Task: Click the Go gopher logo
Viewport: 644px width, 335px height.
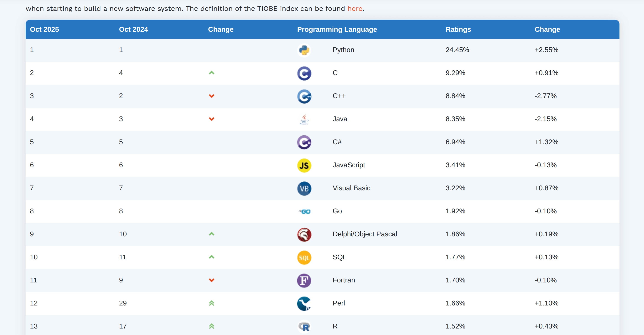Action: [x=305, y=211]
